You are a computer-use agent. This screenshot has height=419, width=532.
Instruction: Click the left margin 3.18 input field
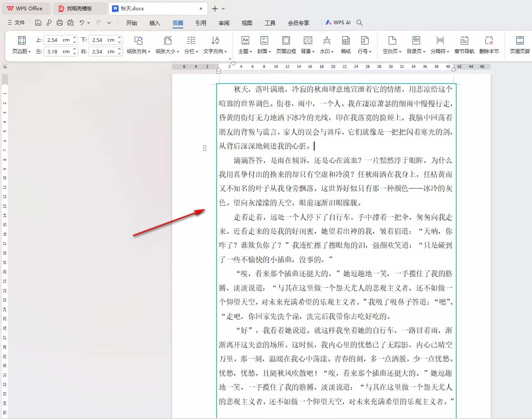57,51
